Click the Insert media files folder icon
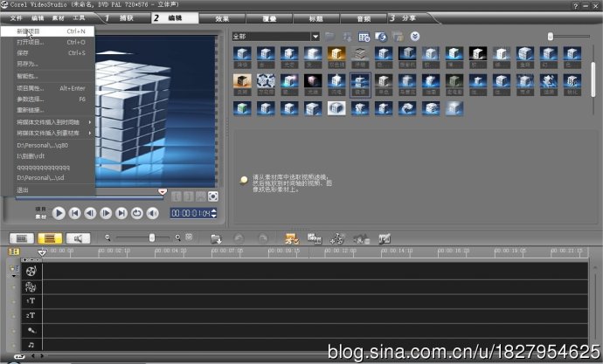This screenshot has width=603, height=364. 217,239
